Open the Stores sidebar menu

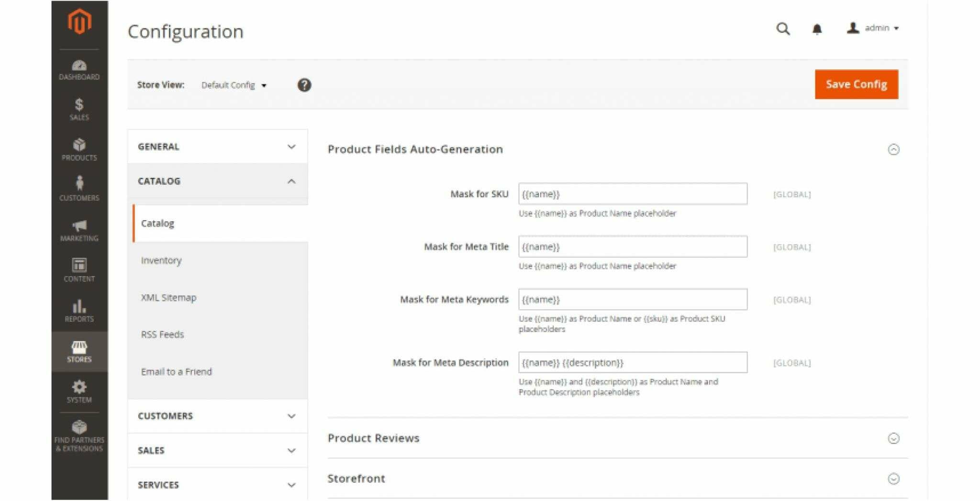click(79, 352)
